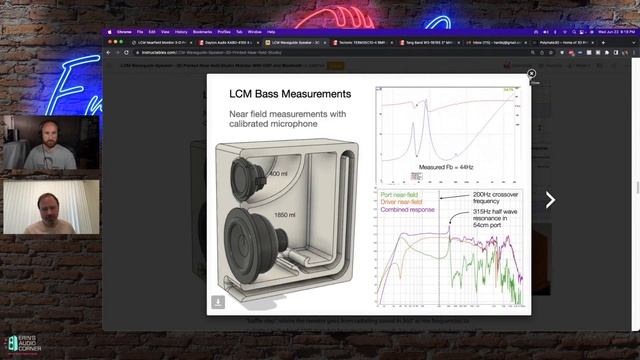The image size is (640, 360).
Task: Open Wi-Fi status in menu bar
Action: pyautogui.click(x=564, y=32)
